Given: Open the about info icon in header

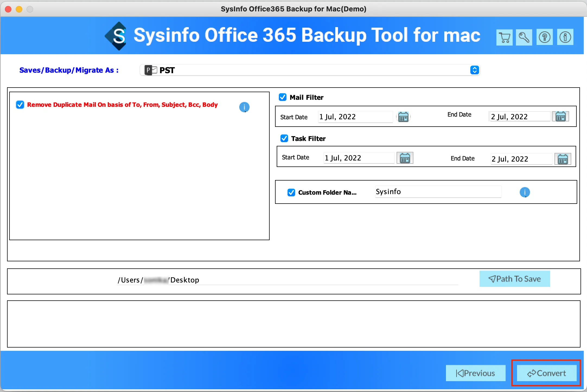Looking at the screenshot, I should click(x=565, y=37).
